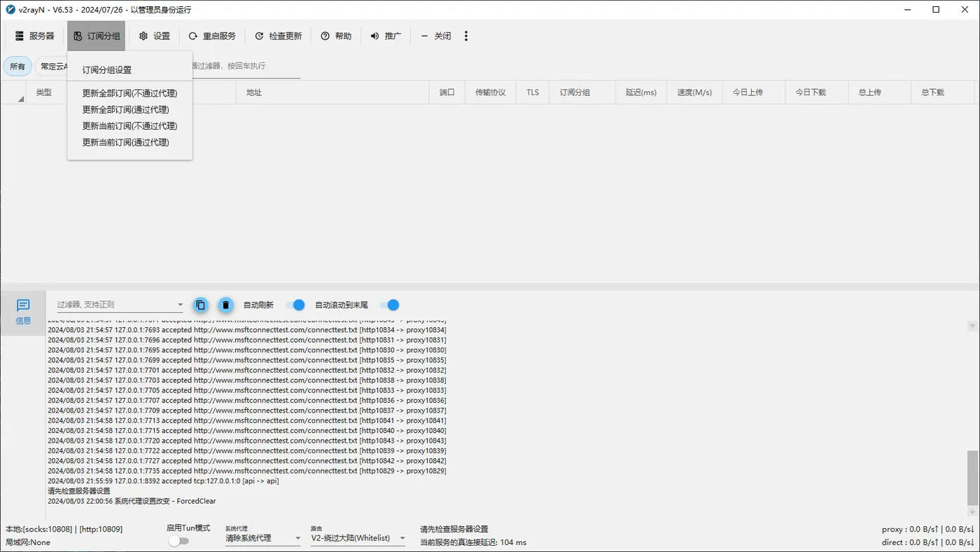Viewport: 980px width, 552px height.
Task: Toggle 自动刷新 auto refresh switch
Action: (x=295, y=305)
